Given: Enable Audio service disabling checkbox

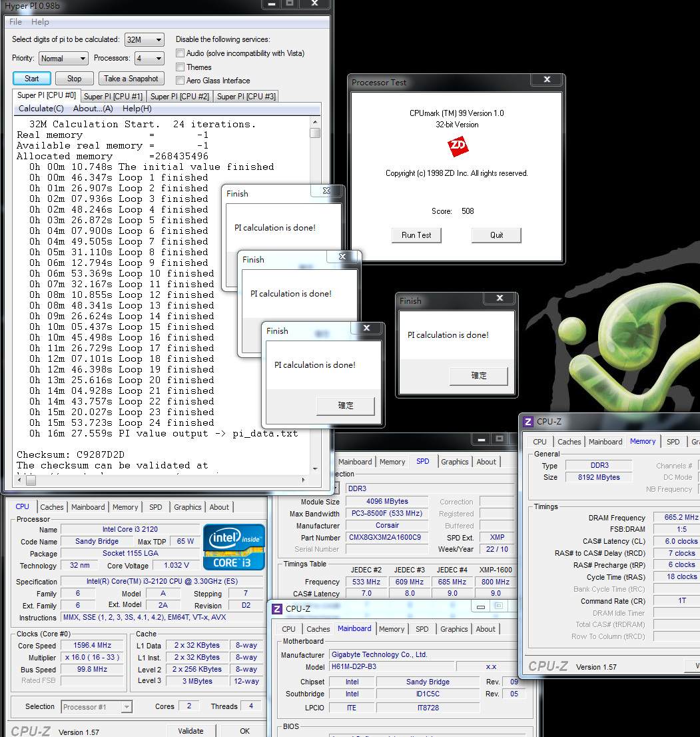Looking at the screenshot, I should 180,53.
